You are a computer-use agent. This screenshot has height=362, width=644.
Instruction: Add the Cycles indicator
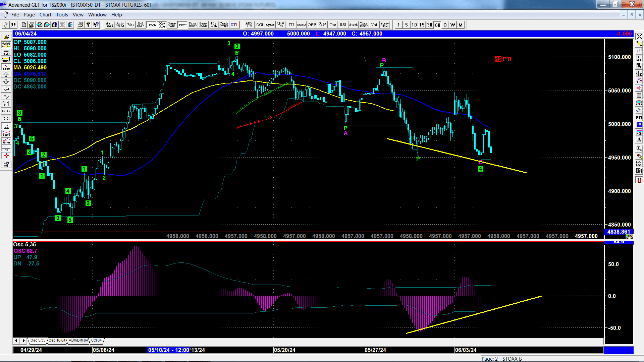[270, 25]
